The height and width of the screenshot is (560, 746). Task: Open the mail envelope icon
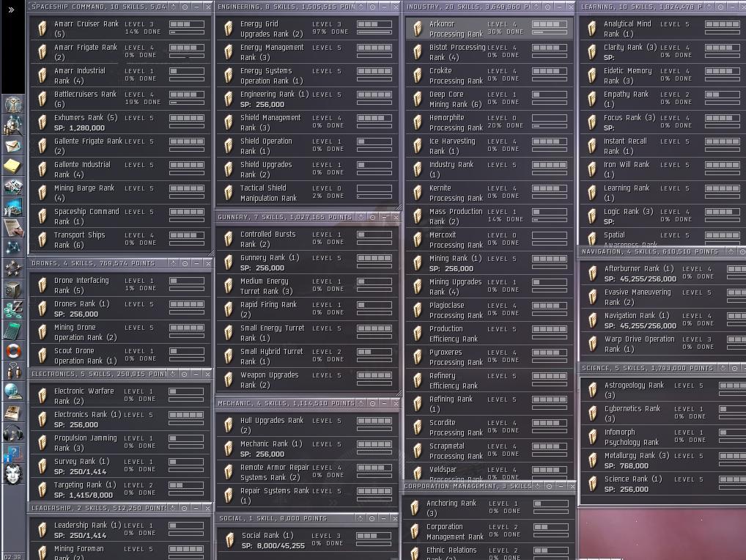(x=13, y=146)
